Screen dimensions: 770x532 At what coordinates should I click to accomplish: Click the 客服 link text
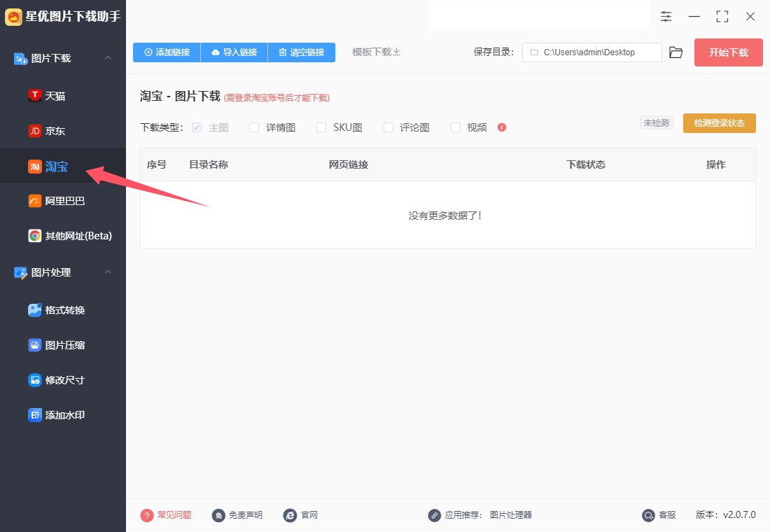(667, 514)
